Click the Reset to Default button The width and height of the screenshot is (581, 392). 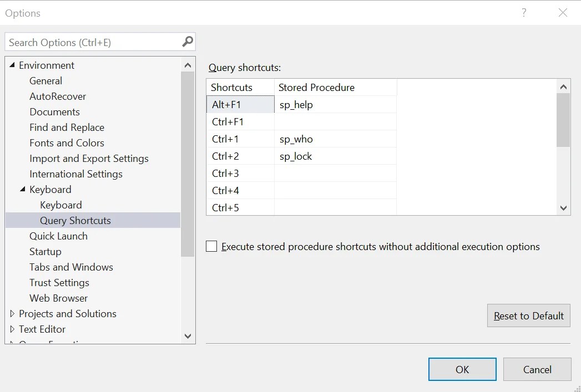[x=528, y=315]
